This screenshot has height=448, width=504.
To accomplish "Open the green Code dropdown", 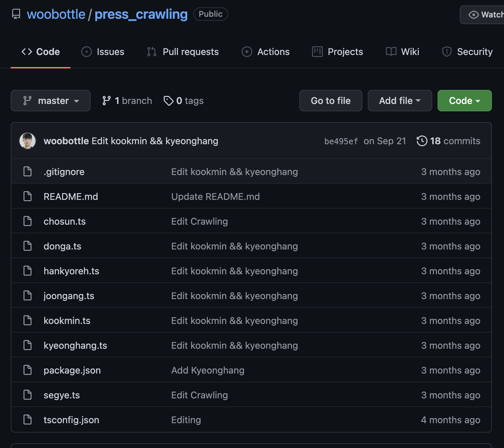I will tap(464, 101).
